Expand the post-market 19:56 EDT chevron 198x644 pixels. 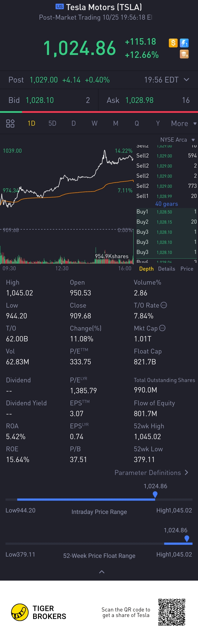coord(186,80)
